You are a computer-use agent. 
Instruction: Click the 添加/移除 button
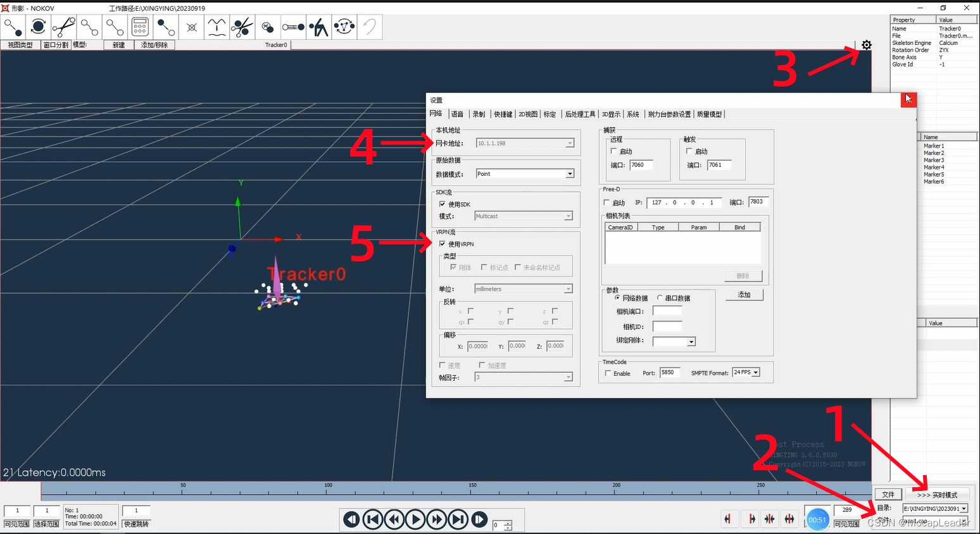click(x=154, y=45)
